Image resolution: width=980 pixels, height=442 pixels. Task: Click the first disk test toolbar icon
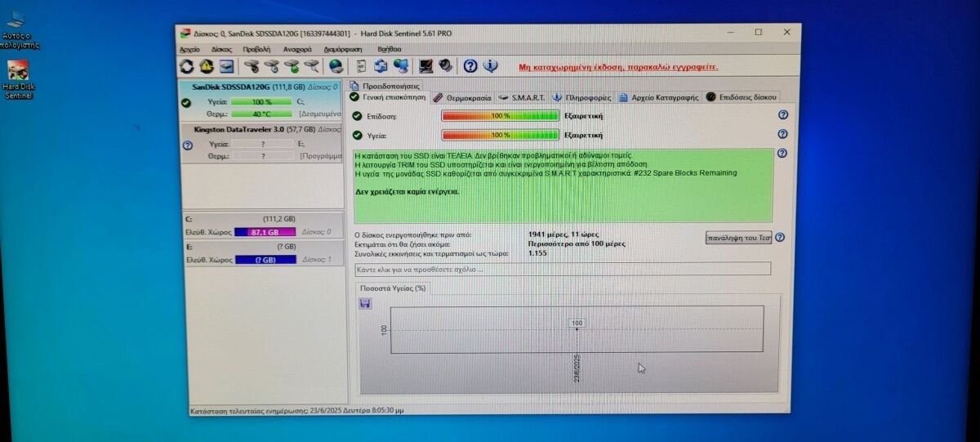(x=252, y=66)
